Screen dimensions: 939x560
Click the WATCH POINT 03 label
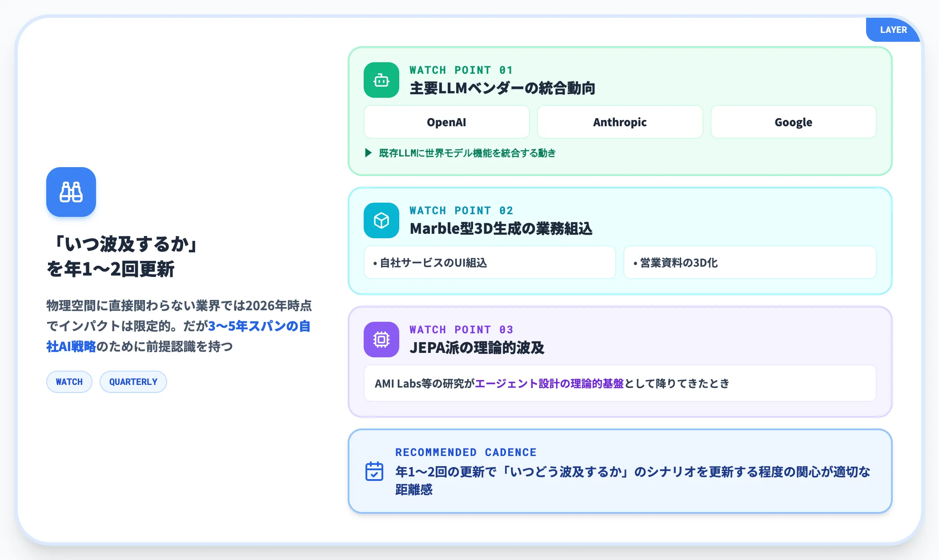pyautogui.click(x=461, y=329)
